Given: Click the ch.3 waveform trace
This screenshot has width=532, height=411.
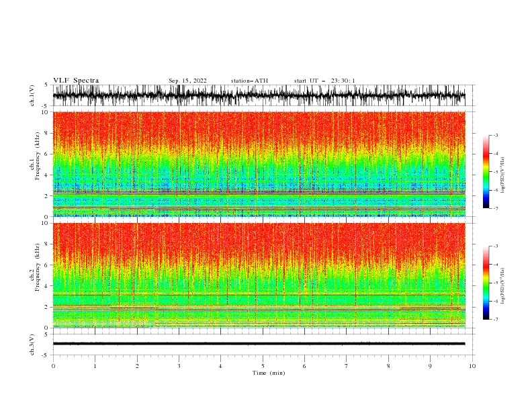Looking at the screenshot, I should (259, 344).
